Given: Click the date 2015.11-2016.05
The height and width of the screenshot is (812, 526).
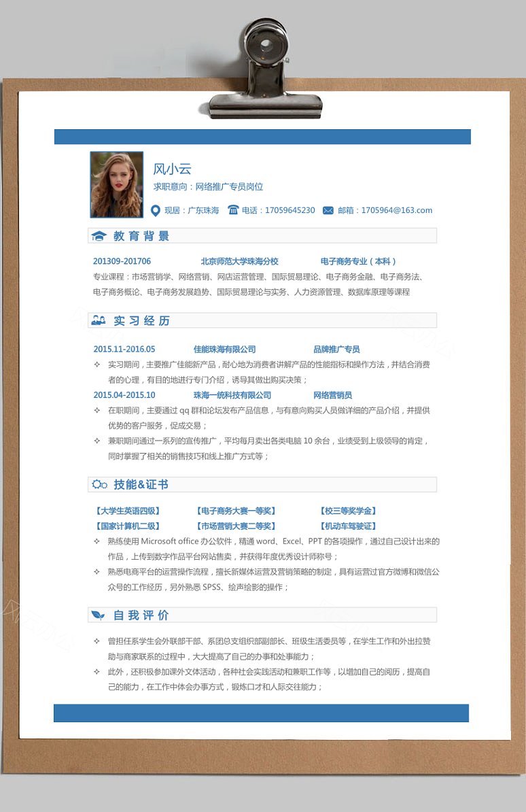Looking at the screenshot, I should pos(124,349).
